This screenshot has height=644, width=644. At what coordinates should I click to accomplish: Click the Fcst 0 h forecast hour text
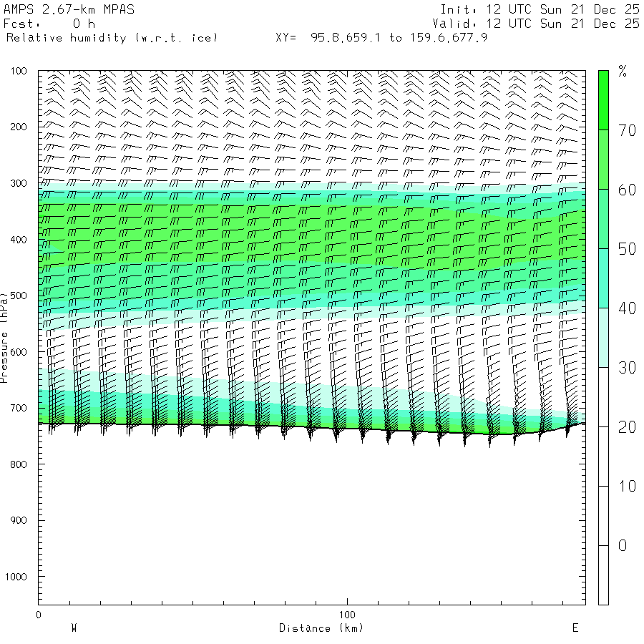49,24
